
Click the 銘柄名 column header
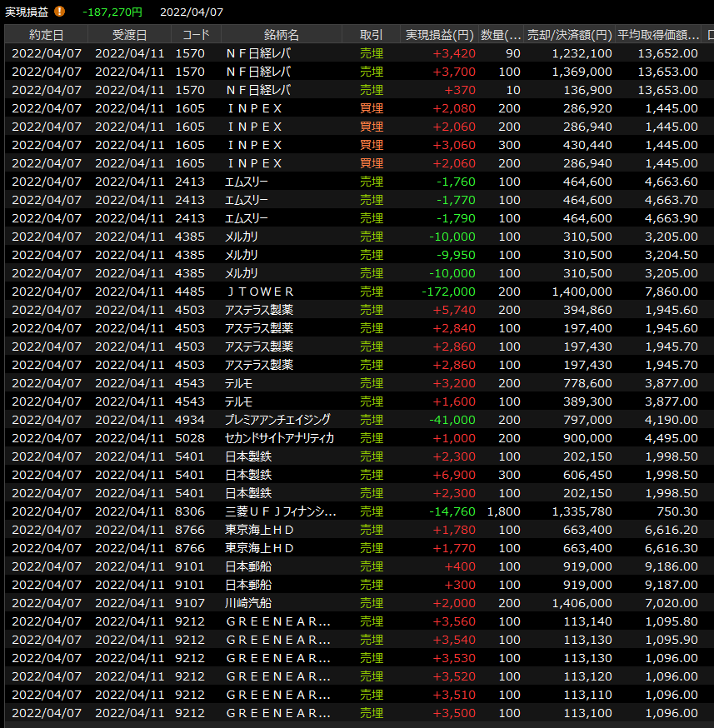pos(281,34)
